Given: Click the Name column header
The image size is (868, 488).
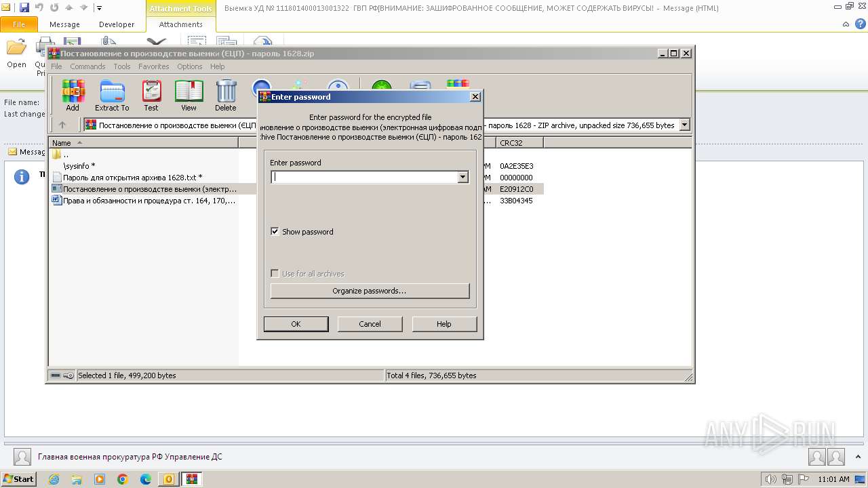Looking at the screenshot, I should tap(144, 143).
